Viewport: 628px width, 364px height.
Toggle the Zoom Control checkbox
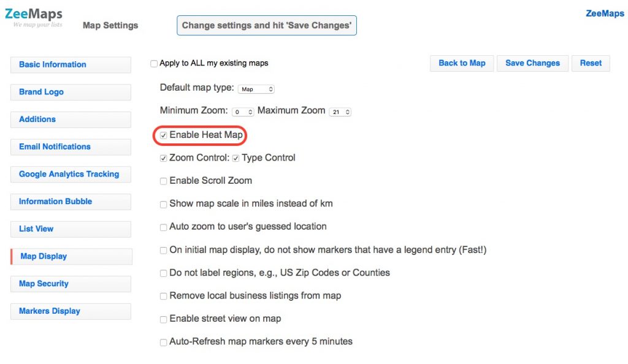point(163,158)
